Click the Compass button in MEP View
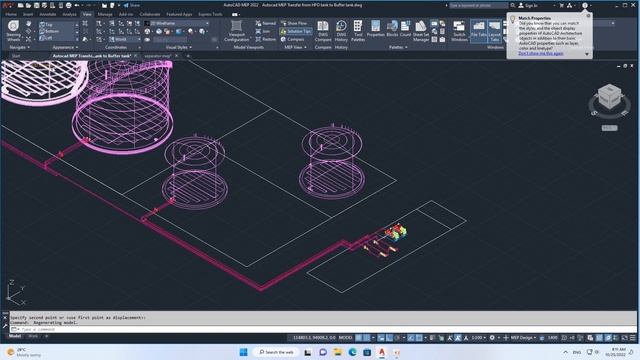The image size is (640, 360). tap(292, 39)
